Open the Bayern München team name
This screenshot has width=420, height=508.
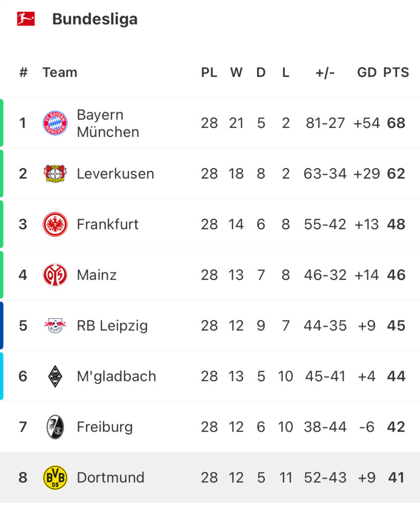coord(108,124)
